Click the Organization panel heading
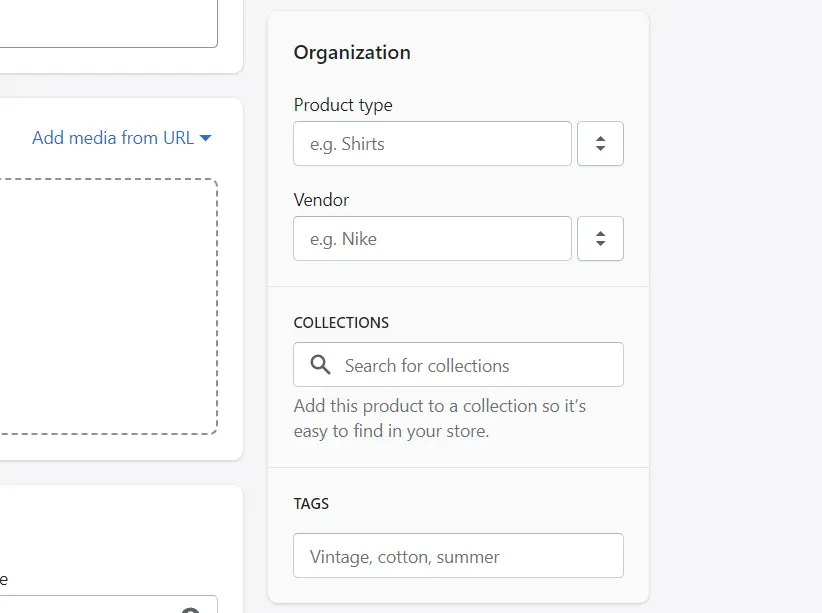The image size is (822, 613). click(x=352, y=52)
